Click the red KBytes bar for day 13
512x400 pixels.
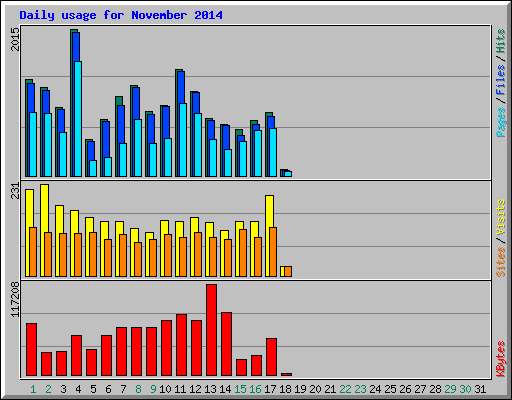(x=211, y=330)
